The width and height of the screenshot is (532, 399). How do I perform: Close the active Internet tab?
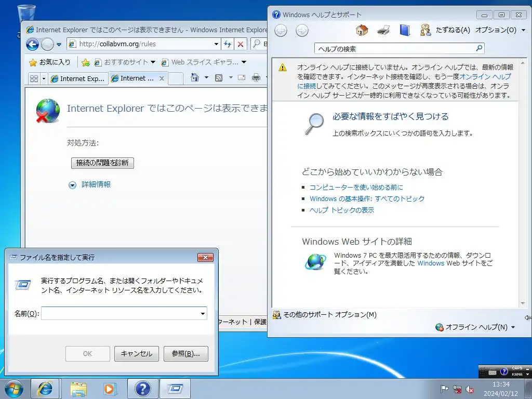(162, 78)
